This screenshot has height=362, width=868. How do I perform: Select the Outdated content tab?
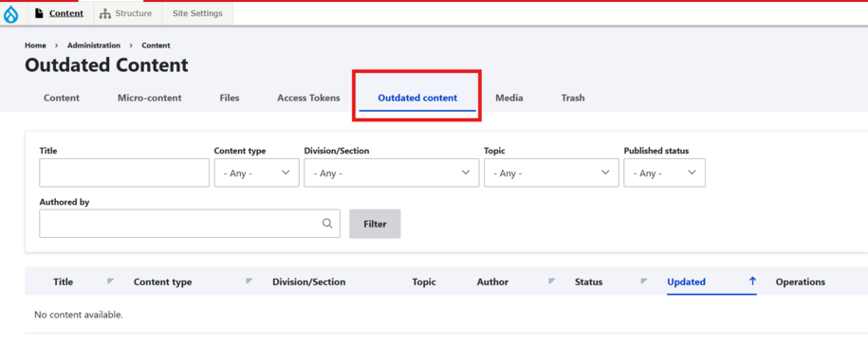pyautogui.click(x=417, y=98)
